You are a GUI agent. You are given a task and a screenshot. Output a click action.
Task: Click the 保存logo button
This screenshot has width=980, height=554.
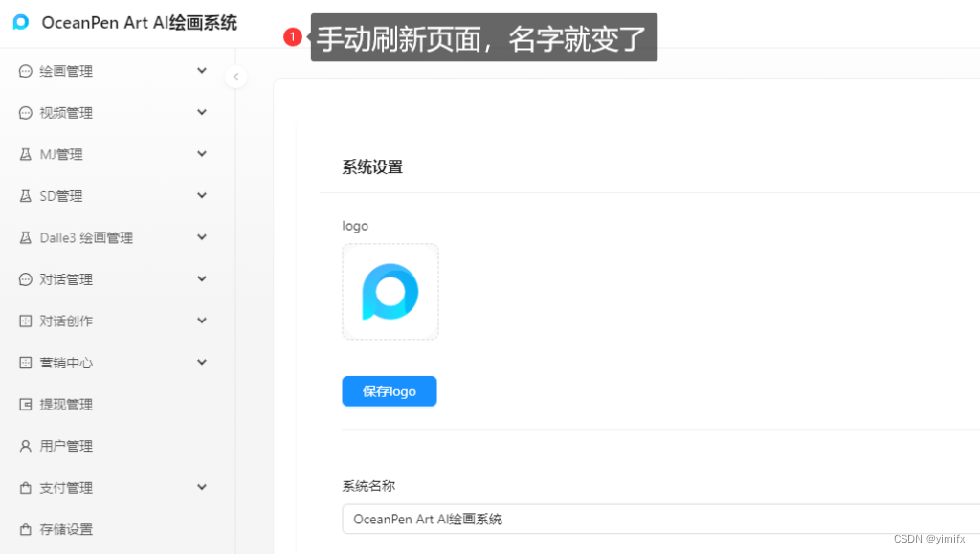click(x=390, y=391)
